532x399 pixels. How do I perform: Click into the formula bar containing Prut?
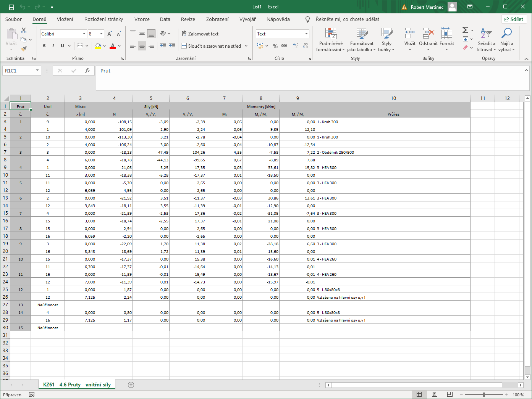[x=309, y=78]
